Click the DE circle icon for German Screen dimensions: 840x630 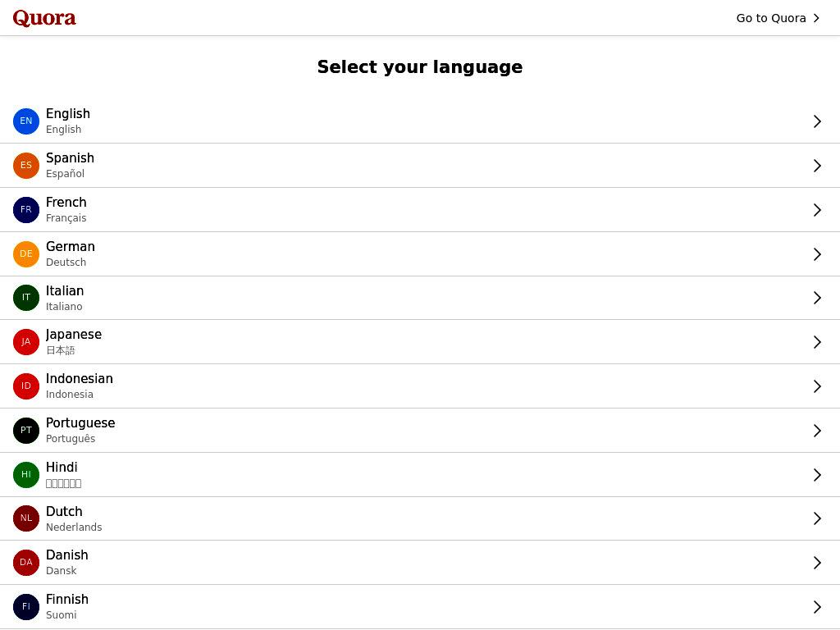tap(25, 254)
